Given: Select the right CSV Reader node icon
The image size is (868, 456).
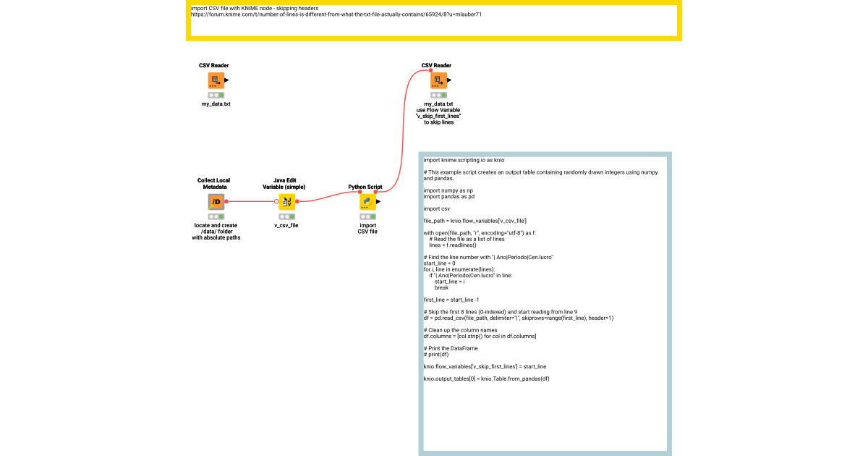Looking at the screenshot, I should [x=438, y=80].
